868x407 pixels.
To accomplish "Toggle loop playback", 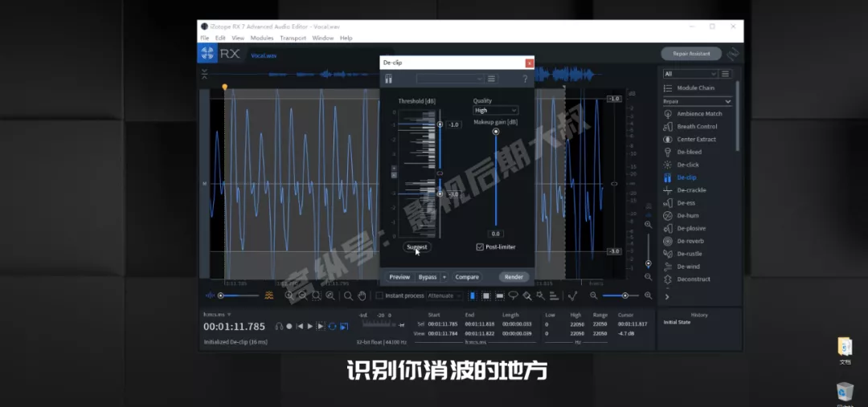I will [x=332, y=326].
